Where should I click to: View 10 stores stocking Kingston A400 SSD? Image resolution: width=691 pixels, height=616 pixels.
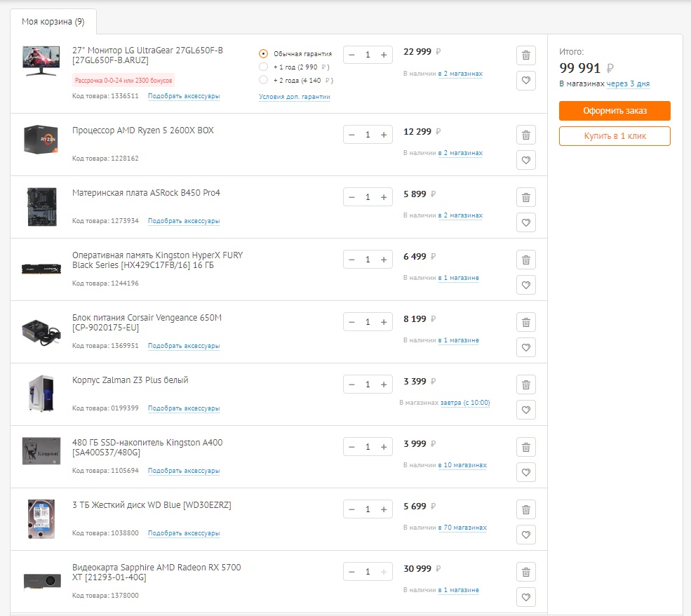point(463,465)
